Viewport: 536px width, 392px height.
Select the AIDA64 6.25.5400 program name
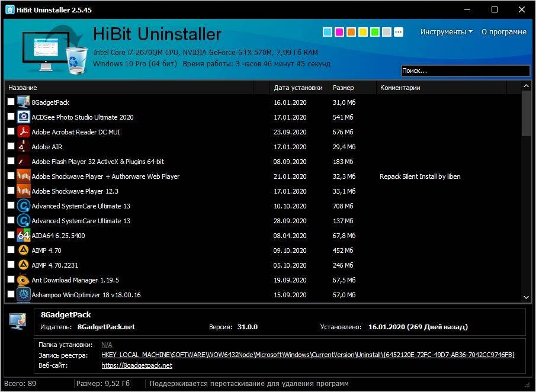(x=58, y=236)
